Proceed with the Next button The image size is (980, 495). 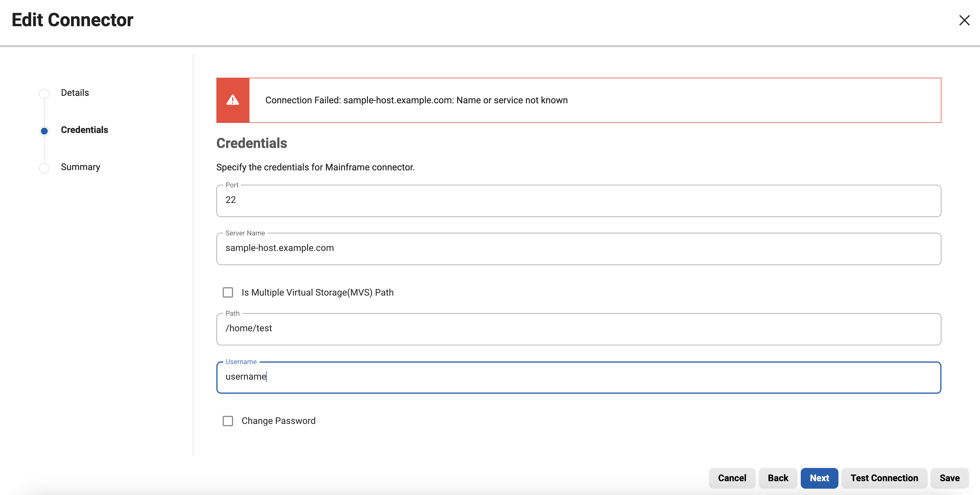[x=819, y=478]
